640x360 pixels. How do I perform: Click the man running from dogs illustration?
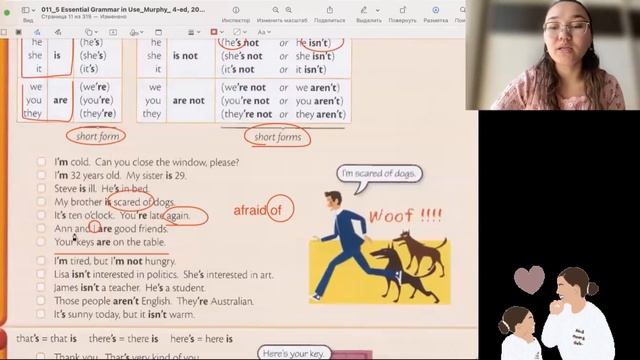tap(380, 247)
